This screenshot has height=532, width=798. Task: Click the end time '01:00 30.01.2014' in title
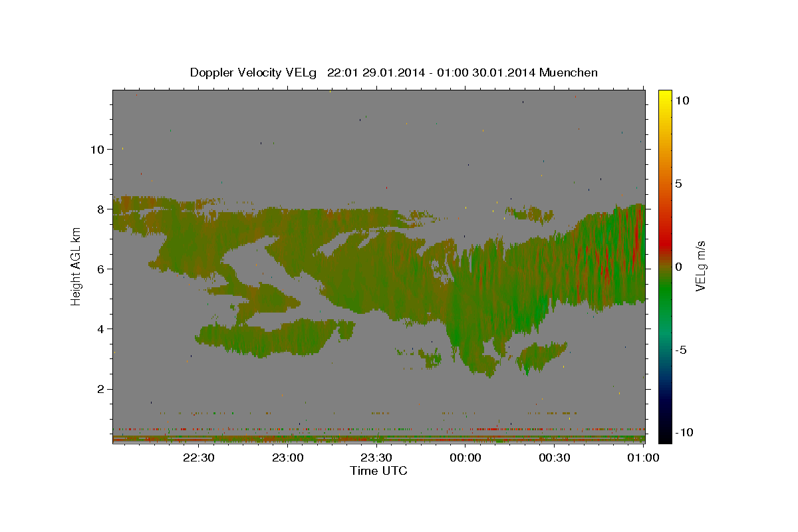coord(487,72)
